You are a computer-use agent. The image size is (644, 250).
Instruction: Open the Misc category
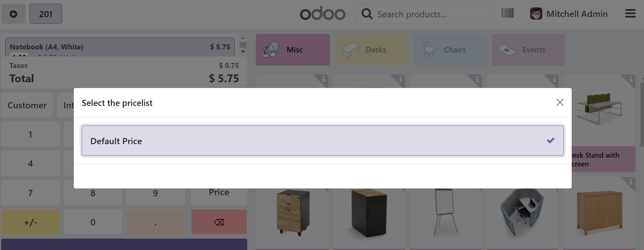(x=293, y=50)
